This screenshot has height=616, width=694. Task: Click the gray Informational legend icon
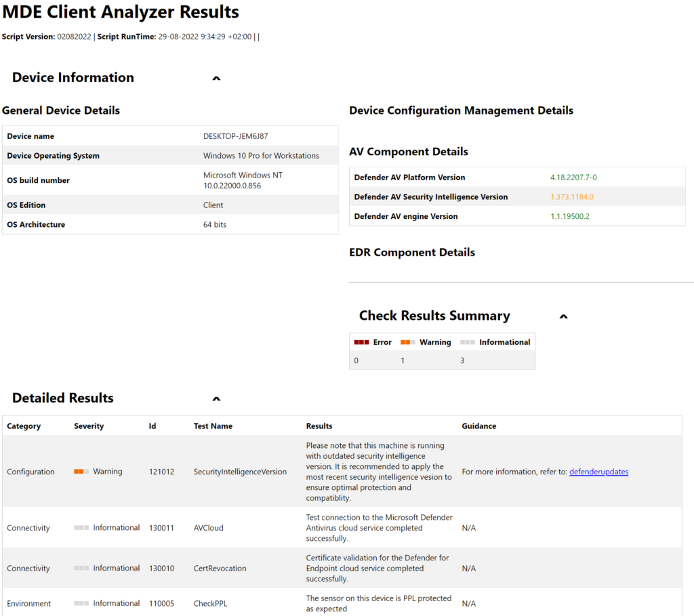468,342
